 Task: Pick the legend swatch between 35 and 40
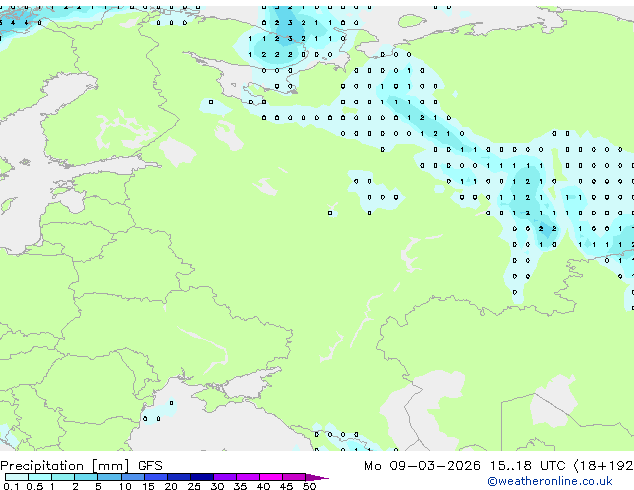[248, 477]
